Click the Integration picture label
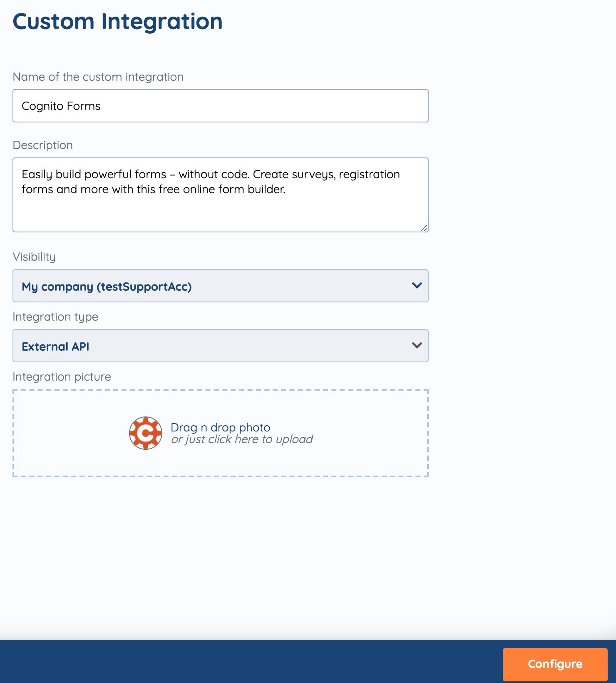Screen dimensions: 616x683 click(62, 377)
